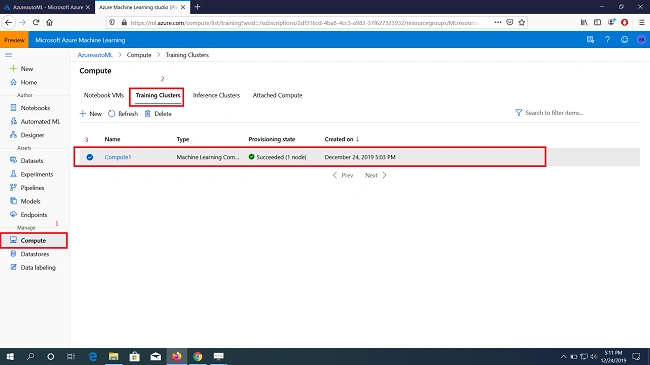Click the Compute breadcrumb

click(139, 55)
